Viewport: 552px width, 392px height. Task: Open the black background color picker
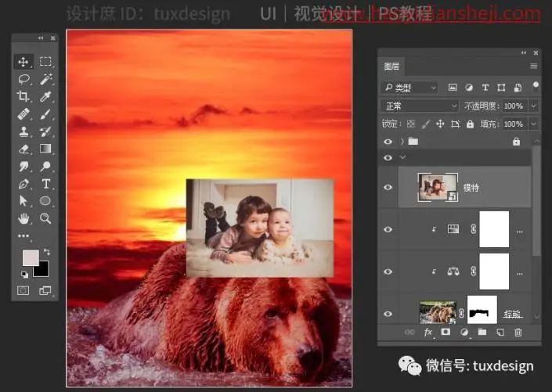pyautogui.click(x=42, y=270)
